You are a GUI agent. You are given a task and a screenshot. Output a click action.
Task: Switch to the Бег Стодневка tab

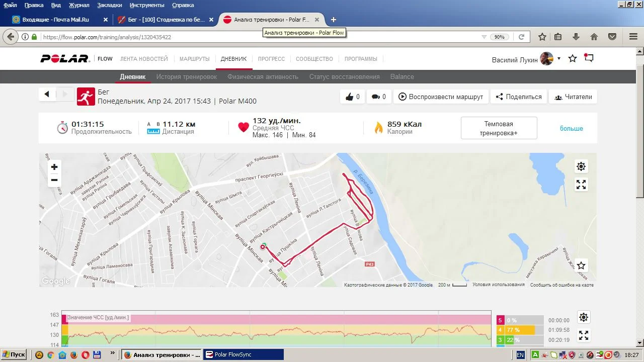[x=165, y=20]
